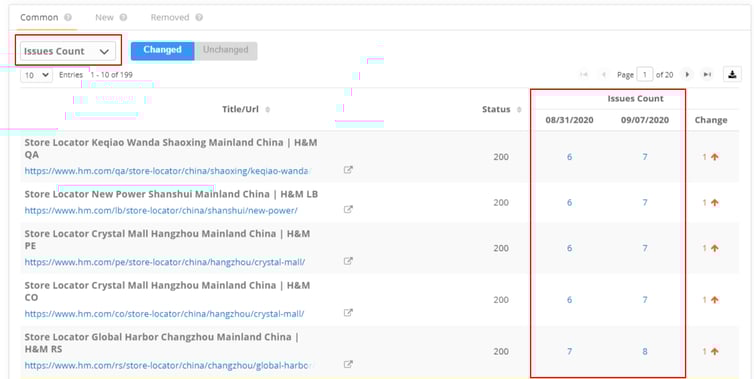Go to the next page arrow
This screenshot has height=379, width=754.
coord(688,75)
